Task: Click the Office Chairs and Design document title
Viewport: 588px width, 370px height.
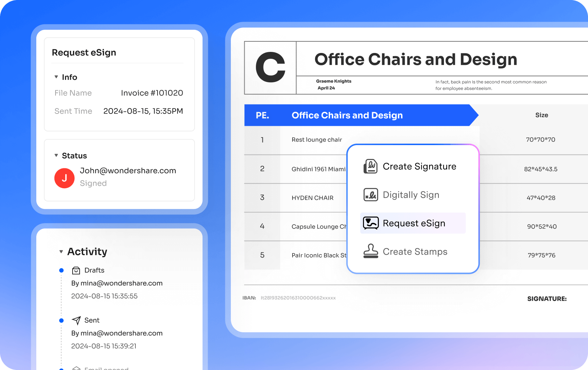Action: (416, 59)
